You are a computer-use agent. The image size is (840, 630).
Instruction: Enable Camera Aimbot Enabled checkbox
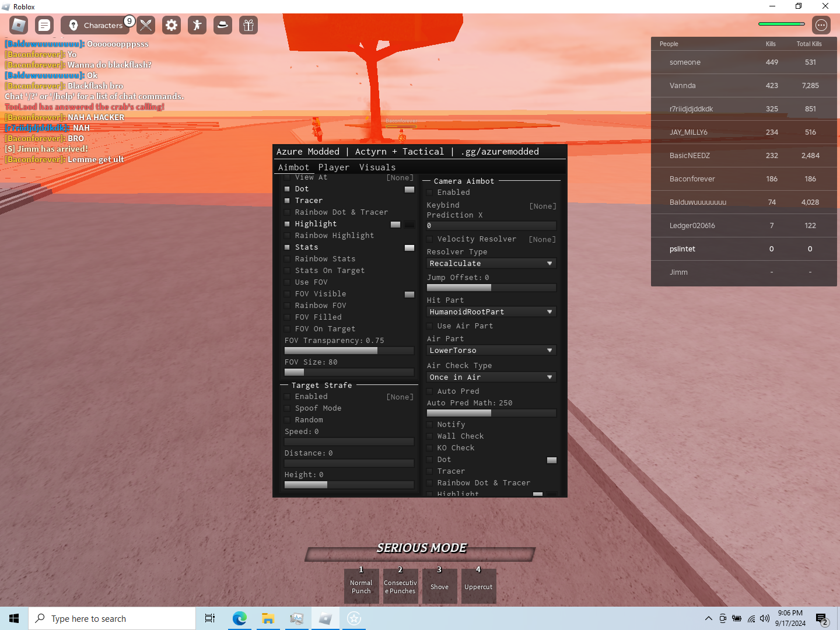(429, 192)
